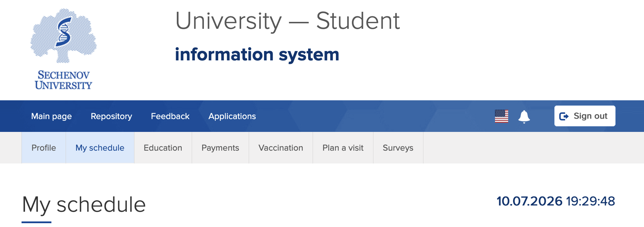The width and height of the screenshot is (644, 227).
Task: Click the Sechenov University text under the logo
Action: point(63,80)
